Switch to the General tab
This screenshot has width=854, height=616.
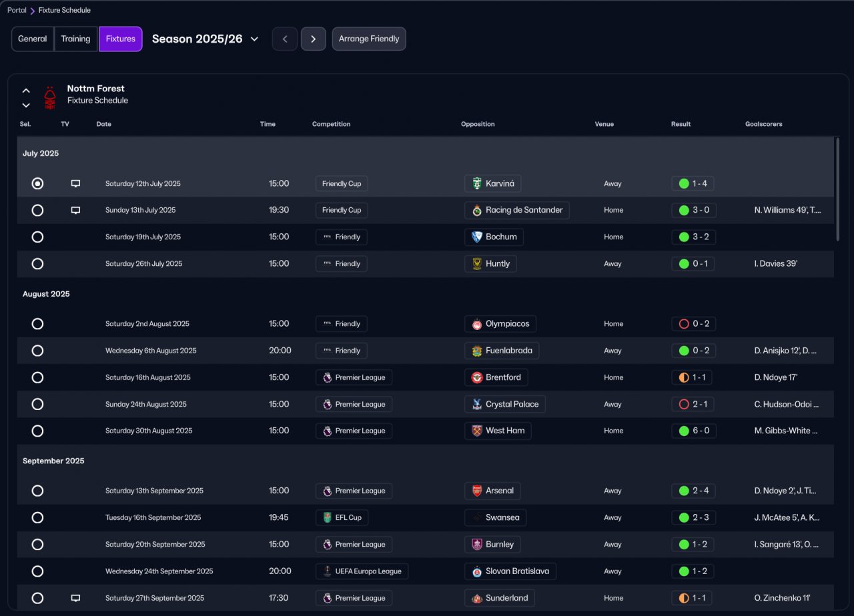tap(33, 39)
